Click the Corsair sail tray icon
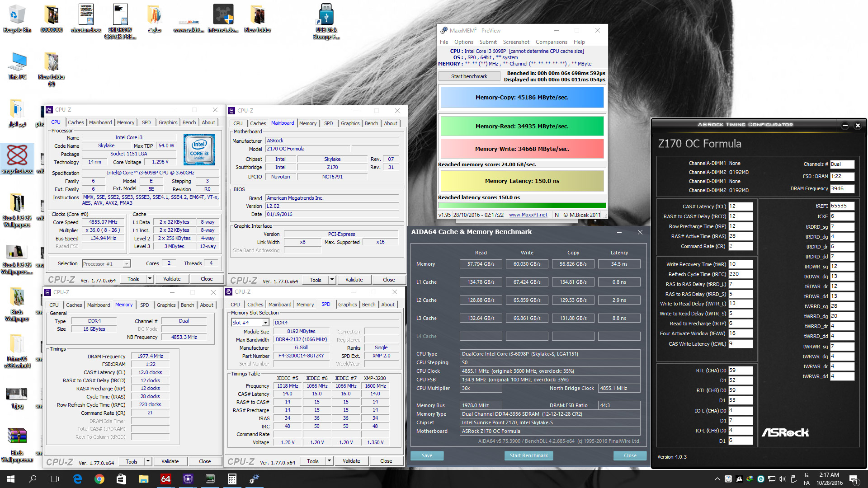Screen dimensions: 868x488 739,479
